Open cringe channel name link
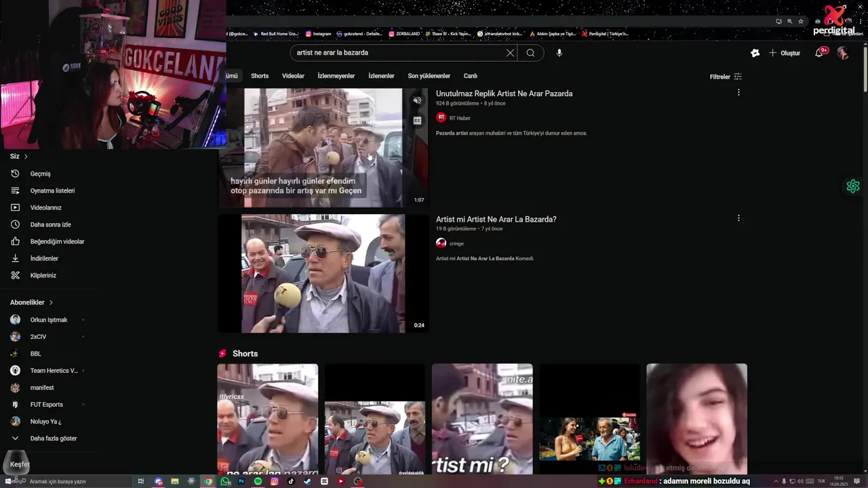This screenshot has width=868, height=488. (456, 243)
